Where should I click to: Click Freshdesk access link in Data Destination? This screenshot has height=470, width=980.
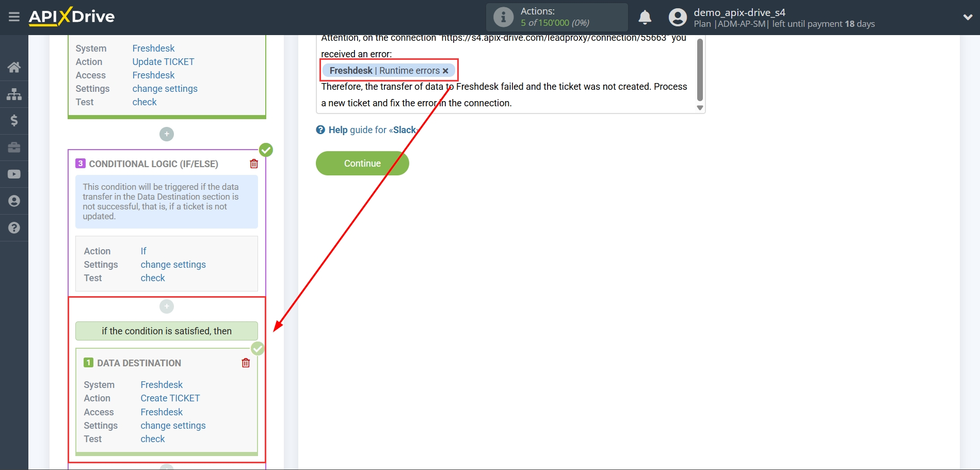pyautogui.click(x=162, y=412)
